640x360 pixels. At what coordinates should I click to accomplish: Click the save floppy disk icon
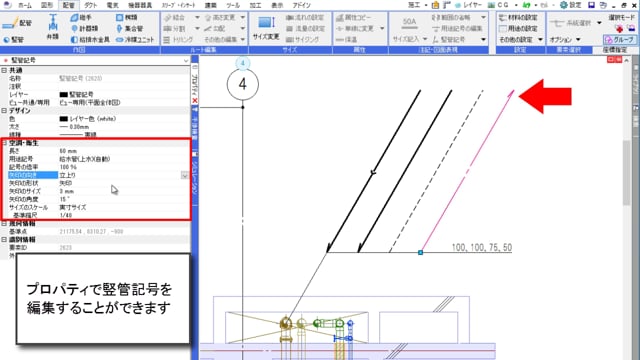[x=591, y=5]
